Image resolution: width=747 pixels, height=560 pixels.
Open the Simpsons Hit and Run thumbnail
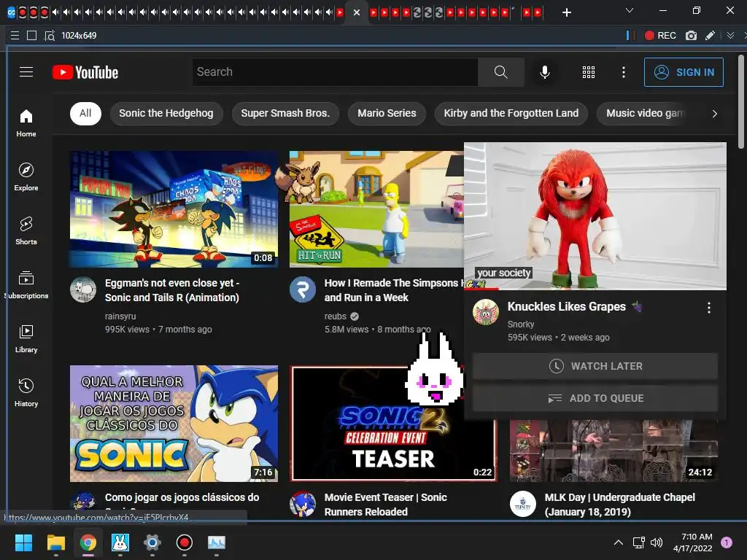376,209
